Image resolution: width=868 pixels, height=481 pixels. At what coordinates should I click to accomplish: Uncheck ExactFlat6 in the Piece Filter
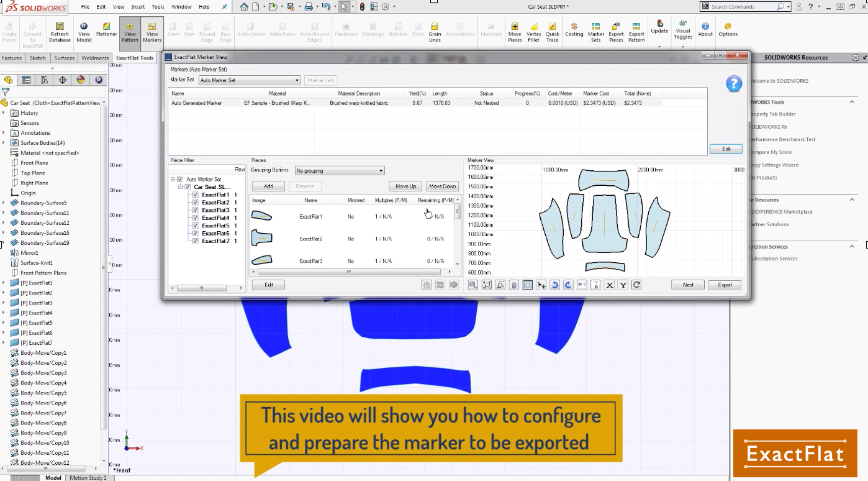(x=196, y=234)
